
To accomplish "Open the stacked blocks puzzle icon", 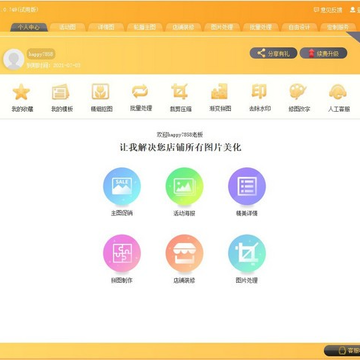I will click(x=219, y=92).
